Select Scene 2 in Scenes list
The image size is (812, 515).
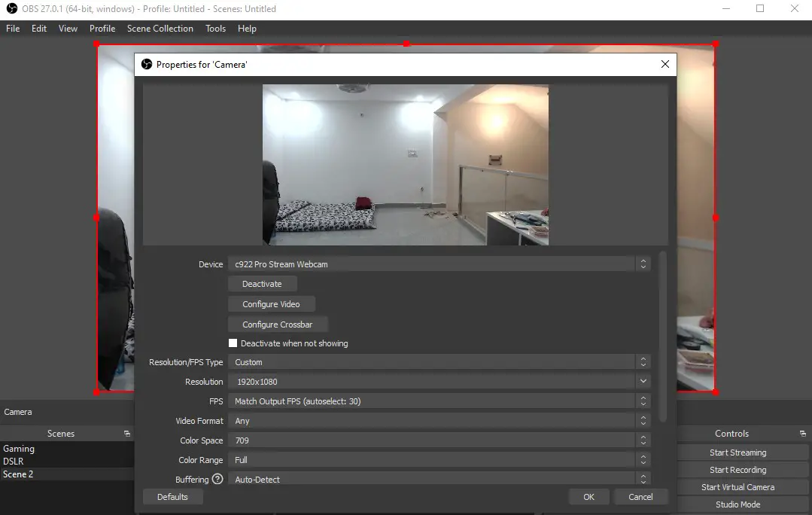point(67,474)
